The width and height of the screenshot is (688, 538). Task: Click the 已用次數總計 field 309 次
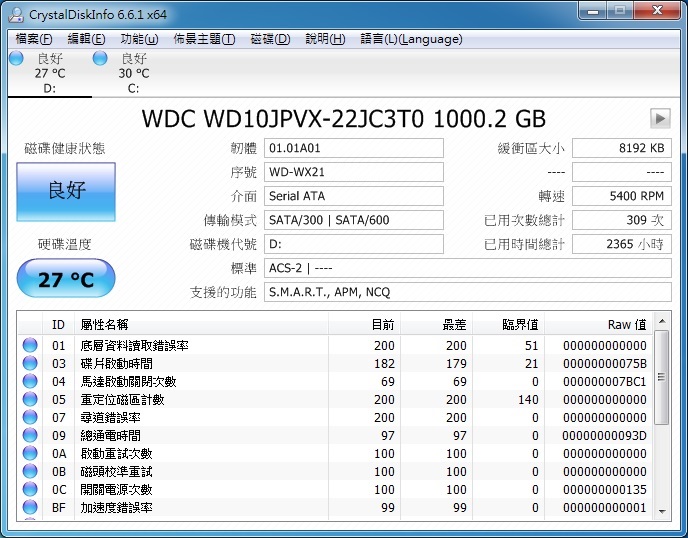622,220
